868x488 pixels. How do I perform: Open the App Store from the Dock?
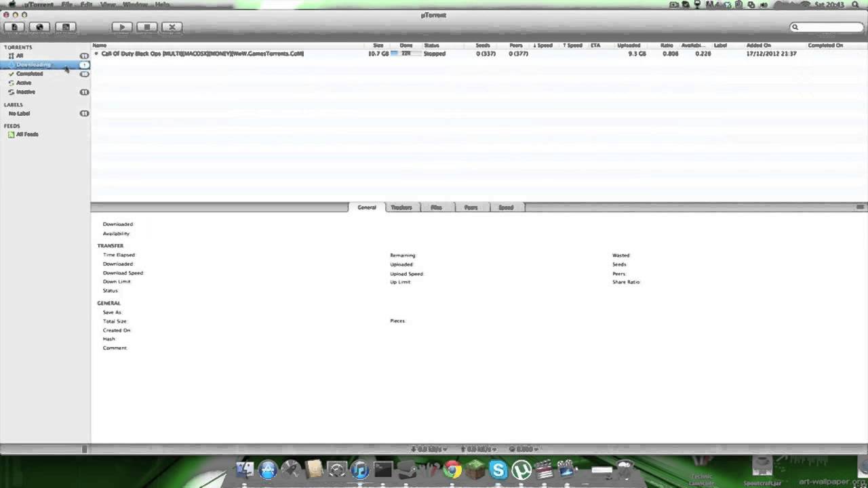(268, 470)
